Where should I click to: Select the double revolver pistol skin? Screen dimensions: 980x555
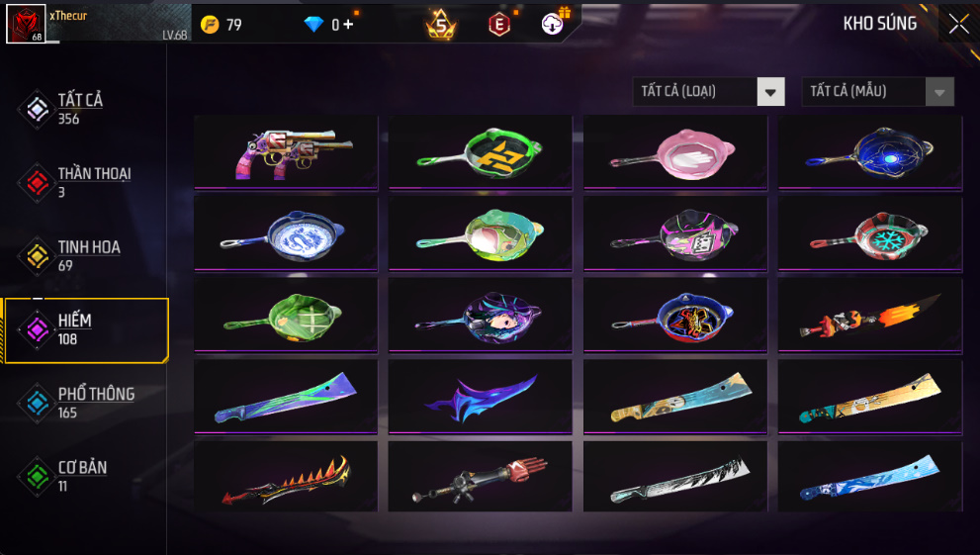286,152
